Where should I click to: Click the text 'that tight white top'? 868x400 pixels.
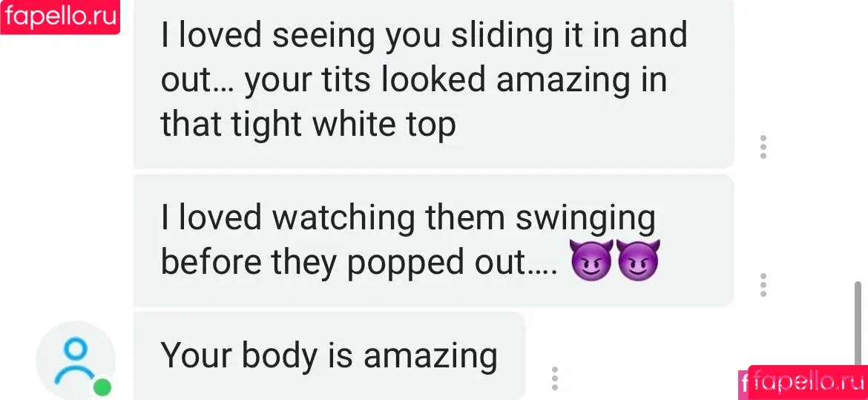click(x=309, y=125)
